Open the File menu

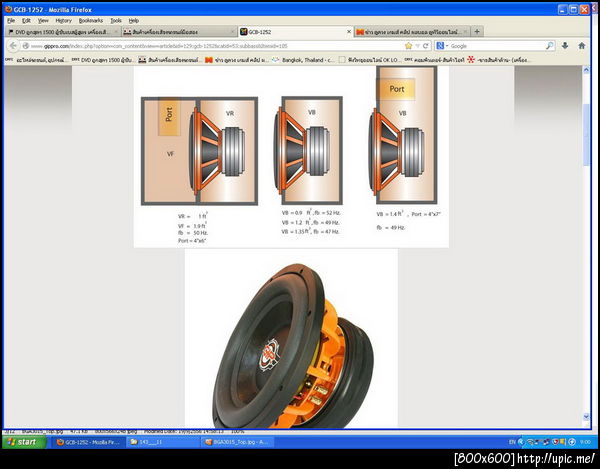[x=11, y=21]
